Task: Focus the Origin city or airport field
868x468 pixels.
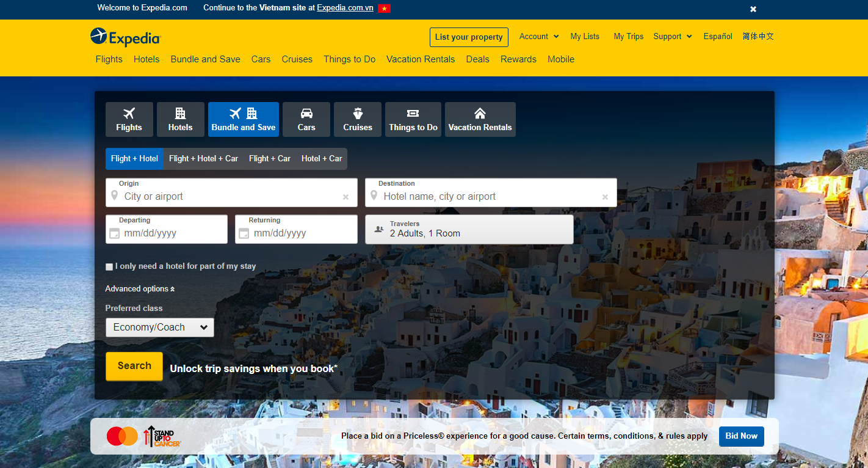Action: 231,193
